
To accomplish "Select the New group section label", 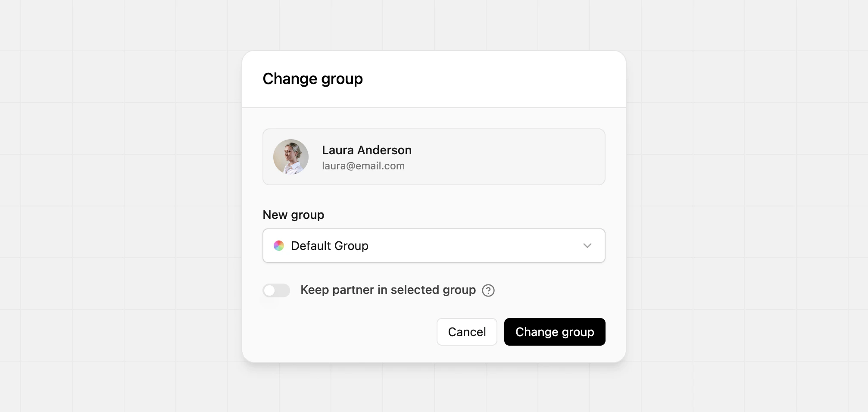I will (293, 215).
